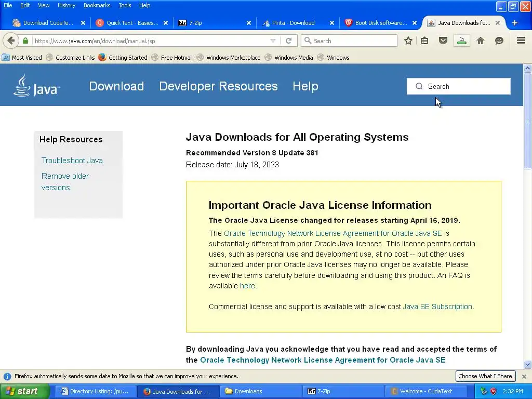The image size is (532, 399).
Task: Open the Windows Media bookmark
Action: coord(289,57)
